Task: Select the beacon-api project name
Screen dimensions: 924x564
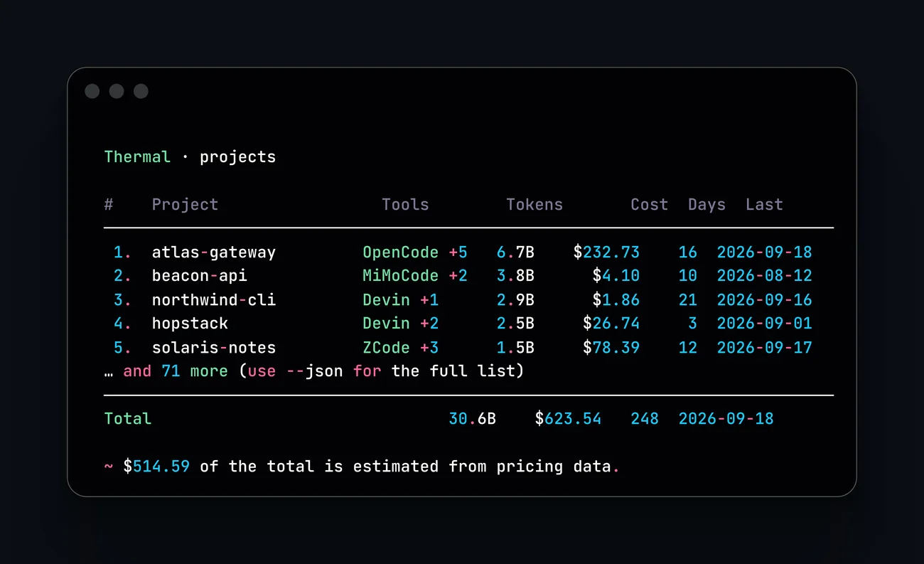Action: click(200, 276)
